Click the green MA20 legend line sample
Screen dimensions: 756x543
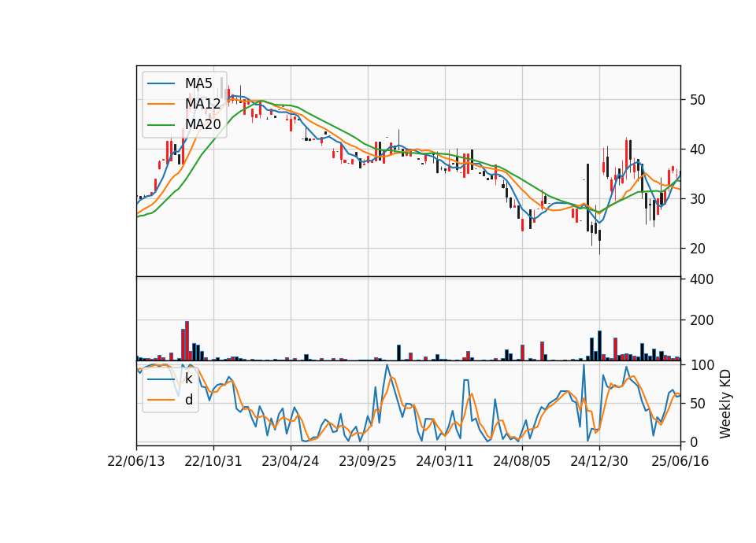pos(161,125)
